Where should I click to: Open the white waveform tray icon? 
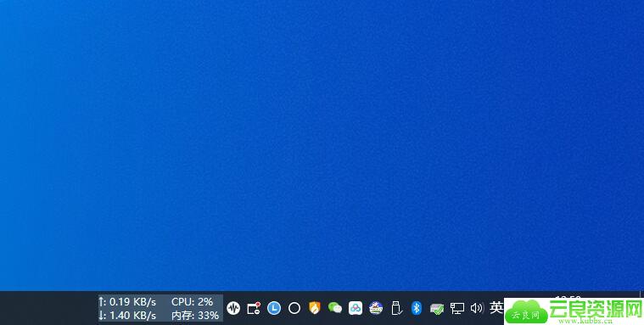tap(233, 308)
